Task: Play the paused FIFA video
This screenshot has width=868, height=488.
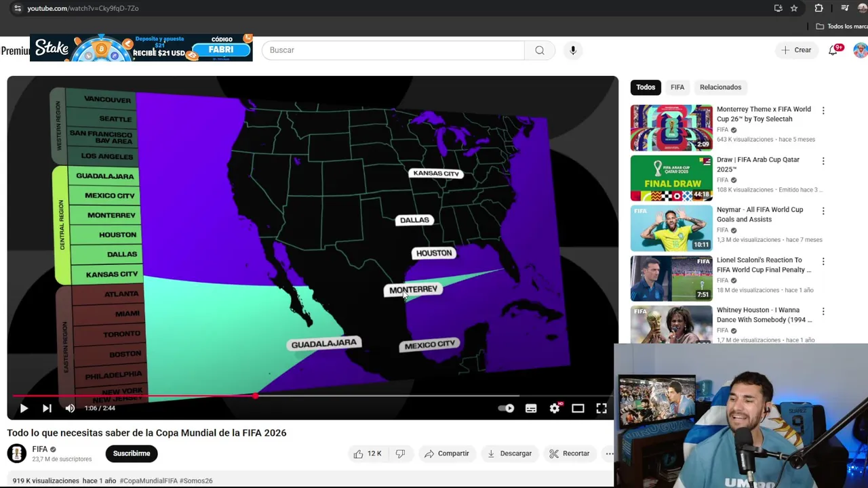Action: (24, 408)
